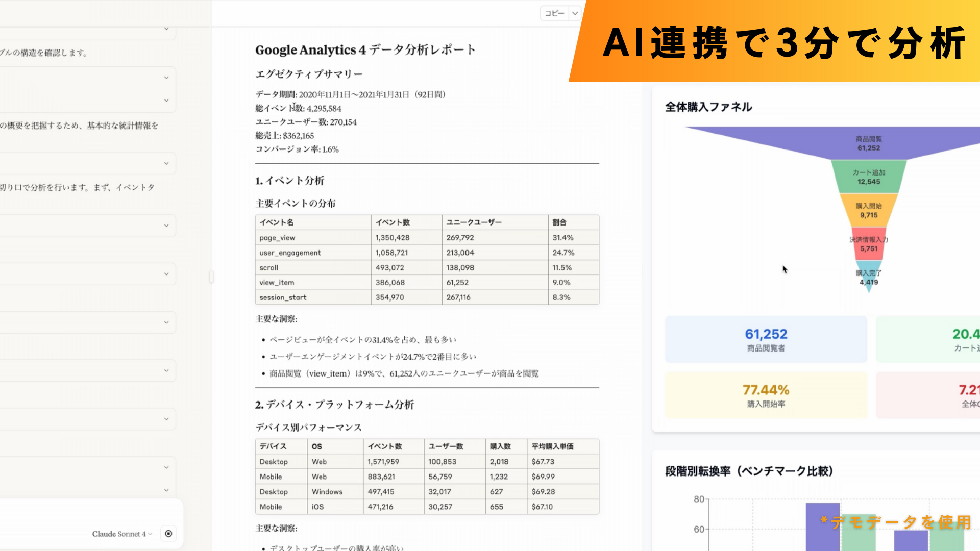Click the Google Analytics 4 report title

coord(365,50)
